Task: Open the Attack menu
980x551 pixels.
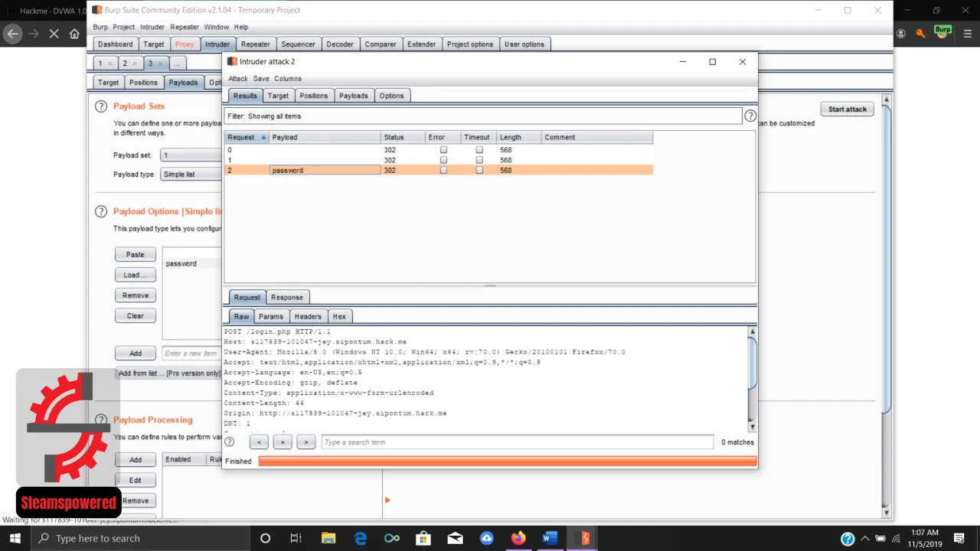Action: tap(238, 78)
